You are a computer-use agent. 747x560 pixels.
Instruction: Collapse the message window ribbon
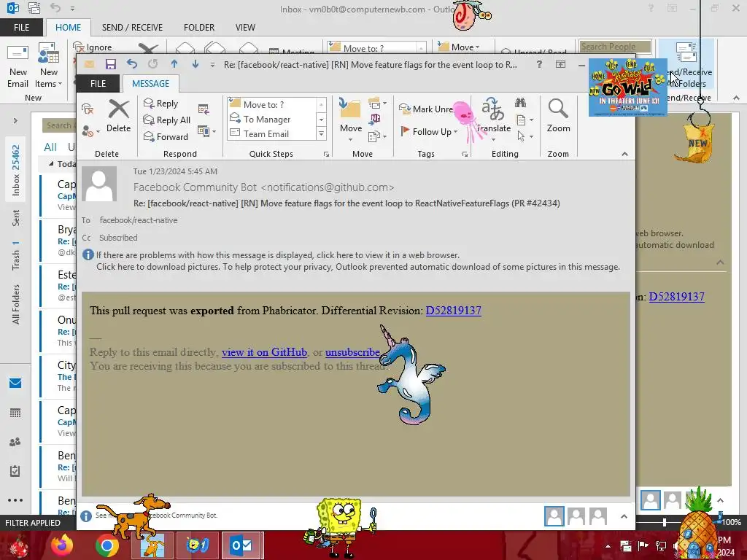coord(624,154)
